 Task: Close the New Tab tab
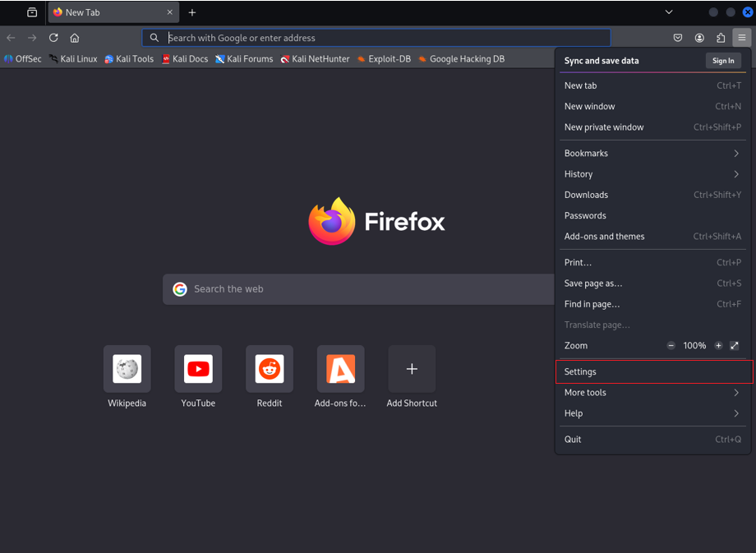click(170, 12)
